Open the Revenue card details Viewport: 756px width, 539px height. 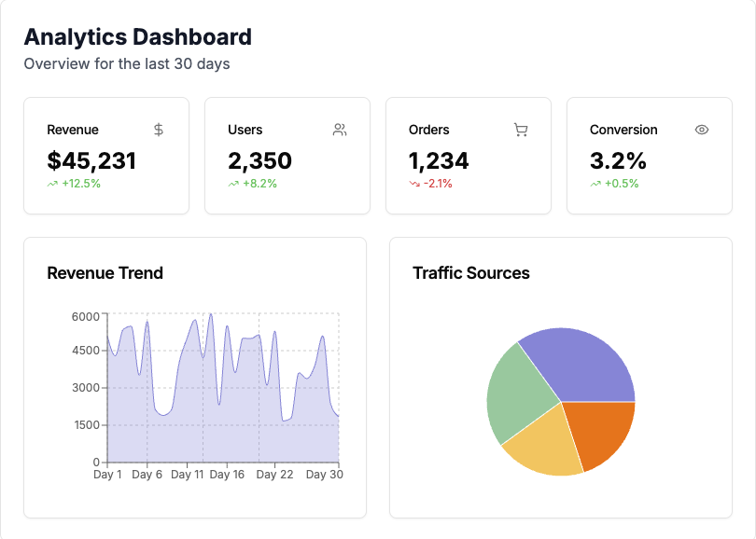point(106,155)
